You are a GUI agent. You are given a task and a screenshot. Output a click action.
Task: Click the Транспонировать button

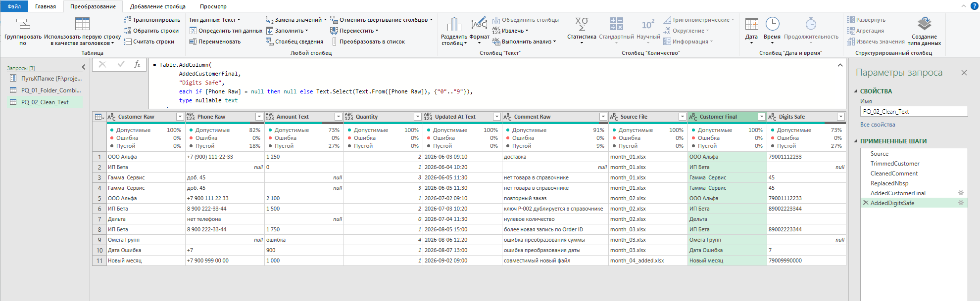point(152,20)
